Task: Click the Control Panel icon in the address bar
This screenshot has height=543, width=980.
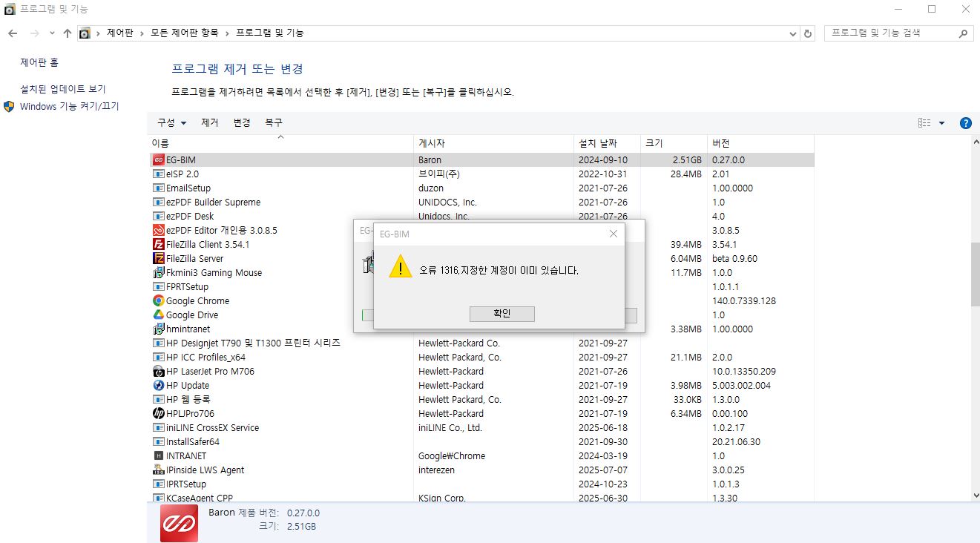Action: [x=85, y=33]
